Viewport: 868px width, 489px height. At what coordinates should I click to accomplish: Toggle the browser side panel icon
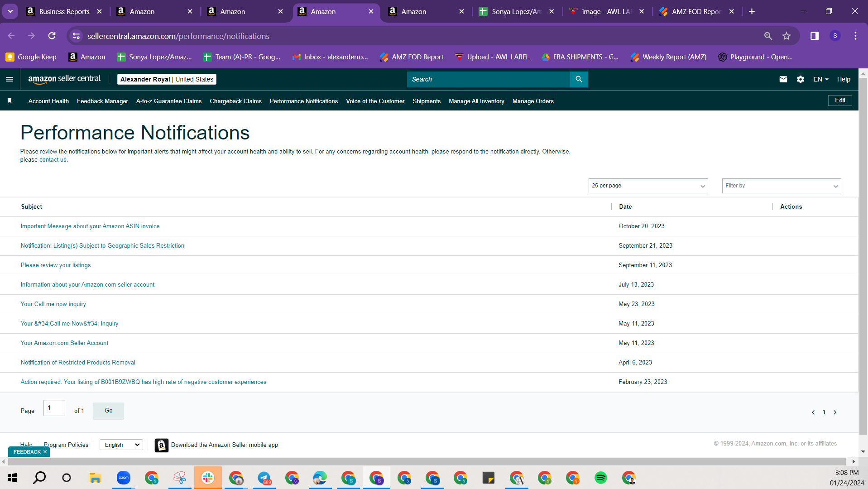click(x=814, y=36)
